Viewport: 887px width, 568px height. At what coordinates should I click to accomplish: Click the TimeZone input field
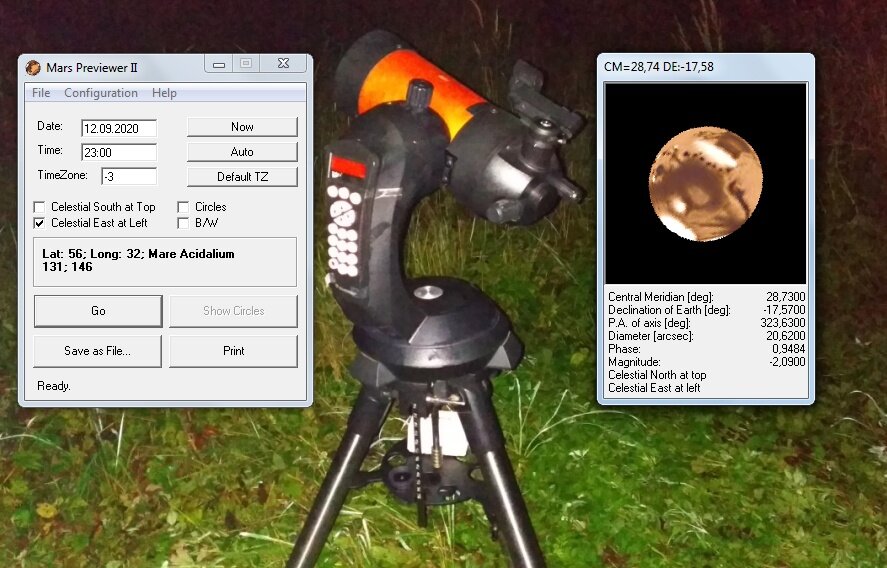click(129, 176)
